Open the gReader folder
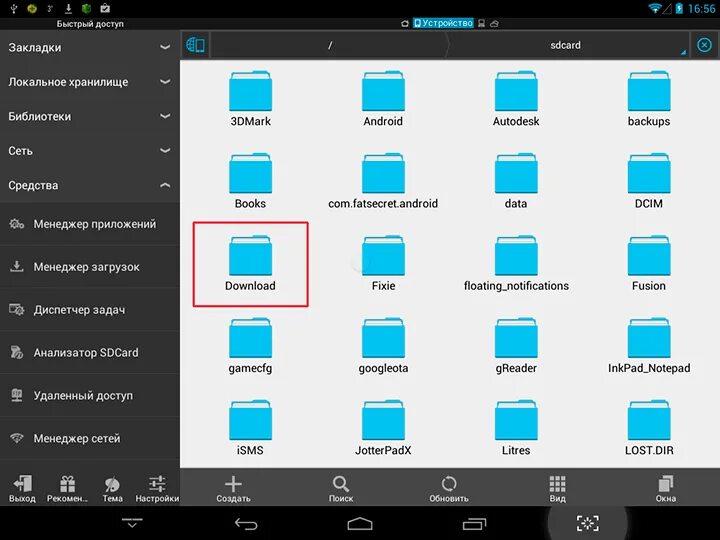The image size is (720, 540). (x=516, y=346)
